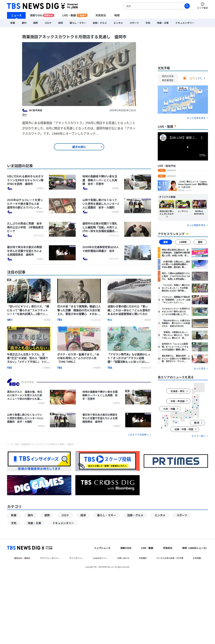Click breadcrumb トップ link
This screenshot has height=644, width=215.
(x=10, y=444)
